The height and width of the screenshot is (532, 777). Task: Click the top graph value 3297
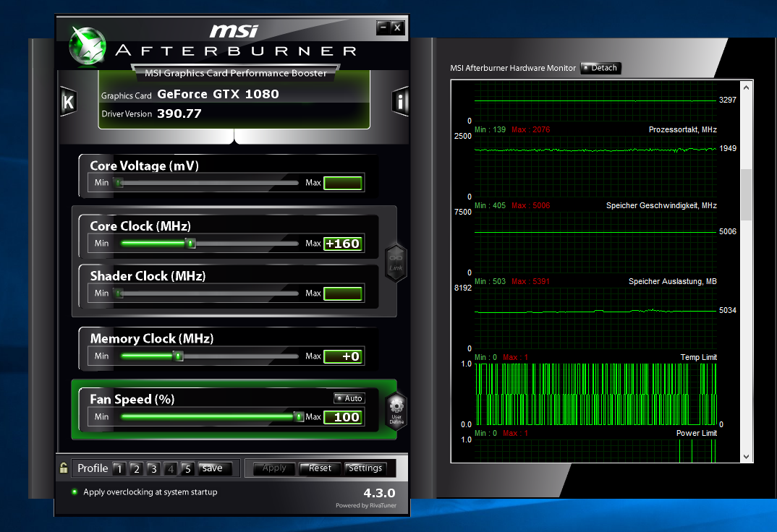pyautogui.click(x=728, y=100)
